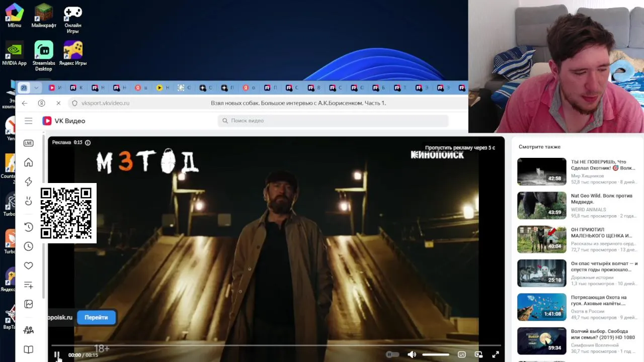Go to Home in VK Video sidebar
The width and height of the screenshot is (644, 362).
29,162
